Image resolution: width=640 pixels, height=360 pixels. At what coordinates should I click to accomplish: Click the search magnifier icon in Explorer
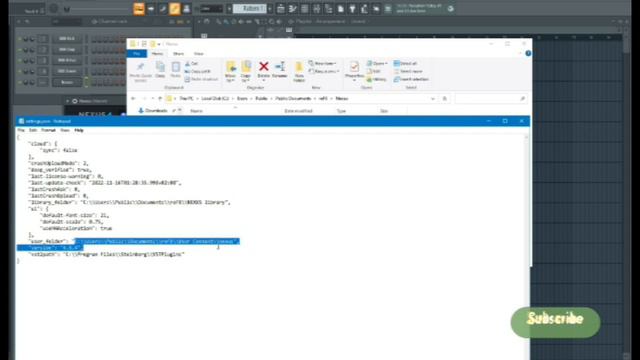click(x=522, y=98)
